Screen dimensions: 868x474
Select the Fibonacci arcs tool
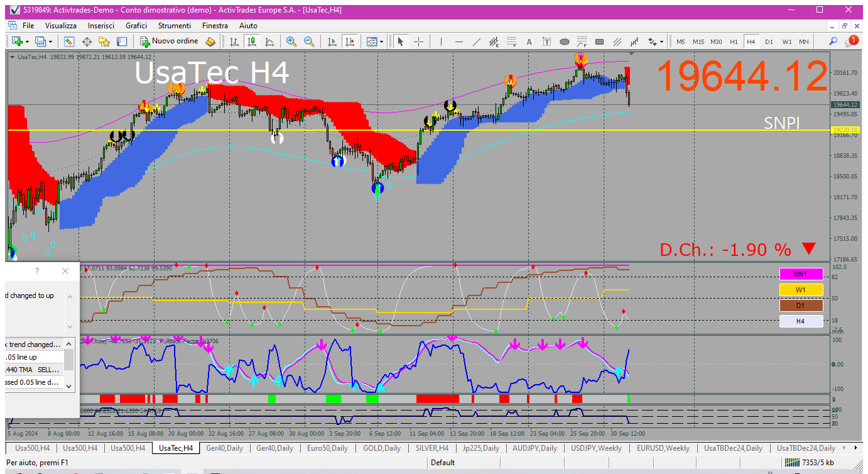point(582,41)
